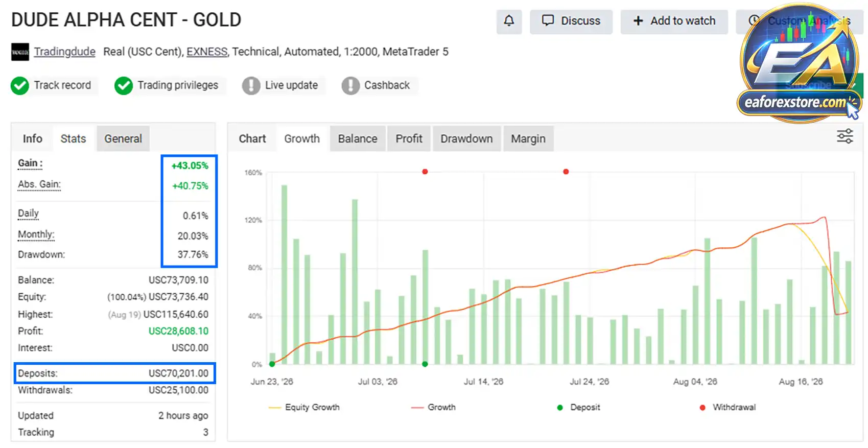Screen dimensions: 868x448
Task: Click the highest value "USC115,640.60"
Action: tap(176, 314)
